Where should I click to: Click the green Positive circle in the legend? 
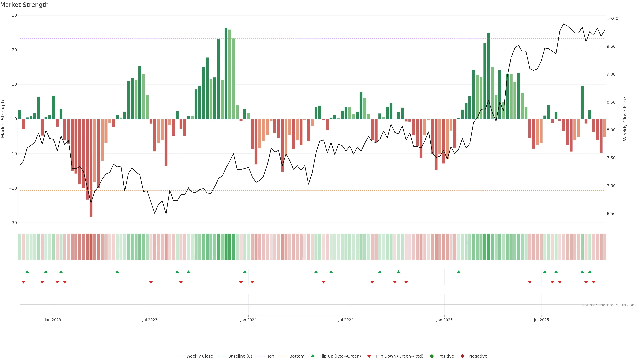(432, 356)
